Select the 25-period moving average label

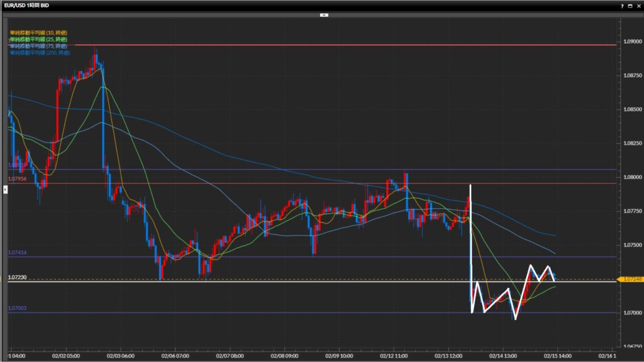[38, 39]
